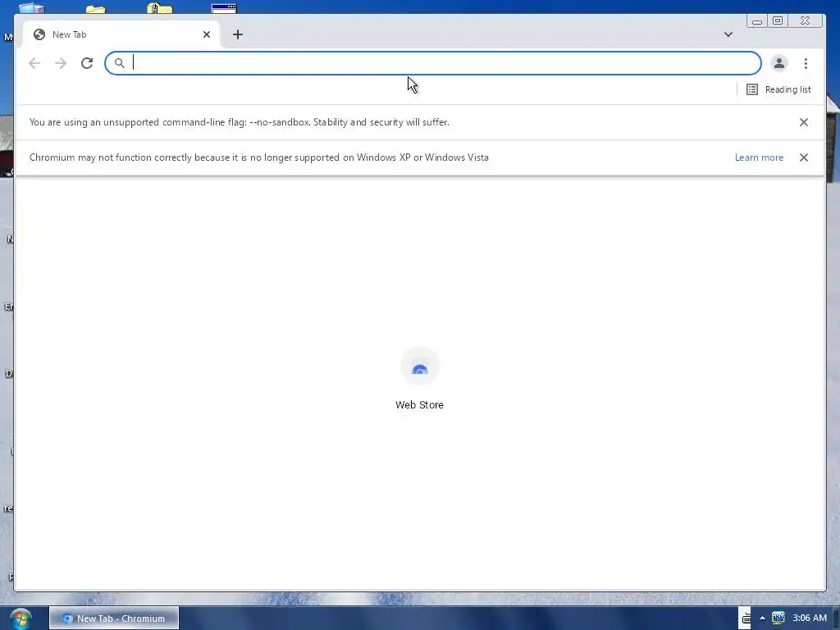This screenshot has height=630, width=840.
Task: Minimize the Chromium window
Action: [757, 21]
